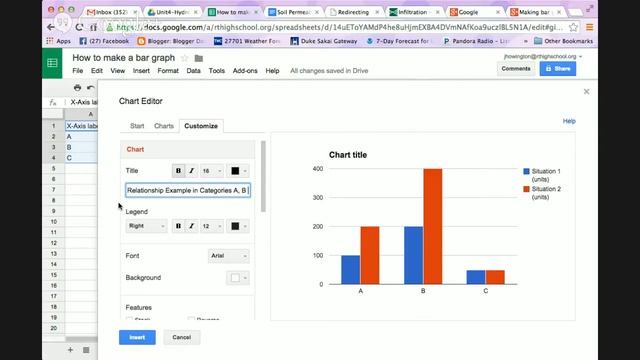This screenshot has width=640, height=360.
Task: Click the Cancel button
Action: coord(182,337)
